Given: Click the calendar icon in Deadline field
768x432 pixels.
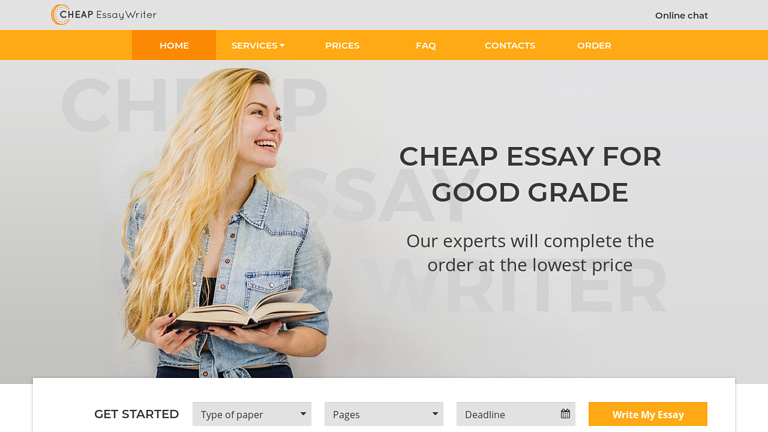Looking at the screenshot, I should coord(565,414).
